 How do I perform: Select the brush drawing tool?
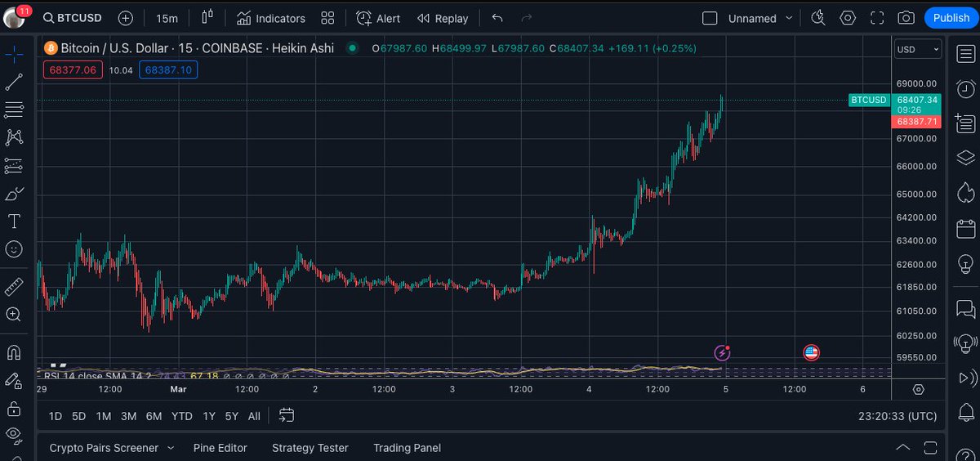point(14,194)
